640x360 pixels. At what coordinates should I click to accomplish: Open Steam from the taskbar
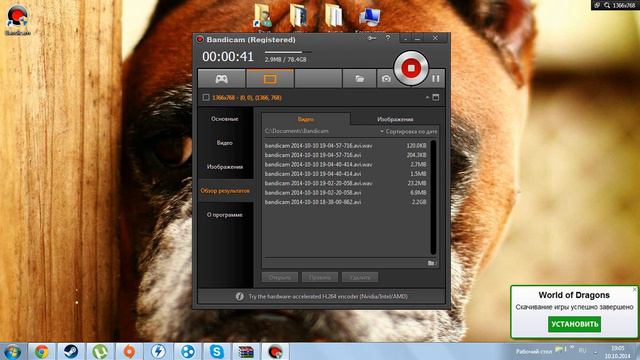71,351
